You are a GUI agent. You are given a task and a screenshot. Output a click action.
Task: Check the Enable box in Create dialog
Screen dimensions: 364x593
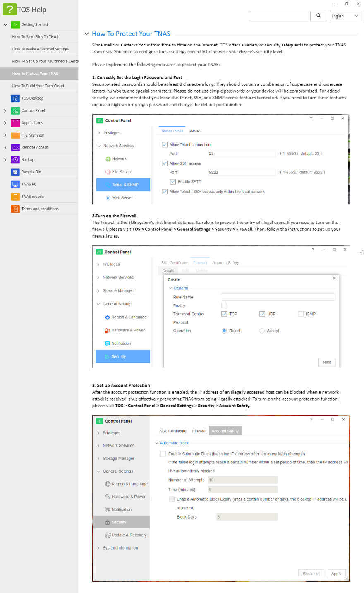[224, 305]
